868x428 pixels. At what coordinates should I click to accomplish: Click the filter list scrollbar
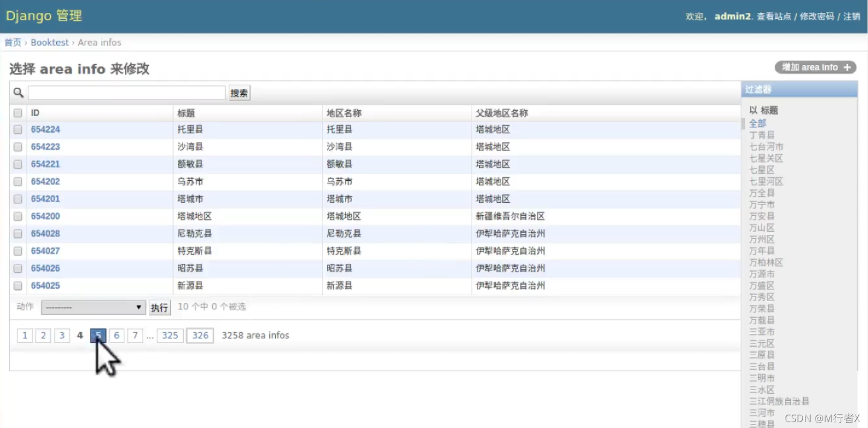coord(743,124)
